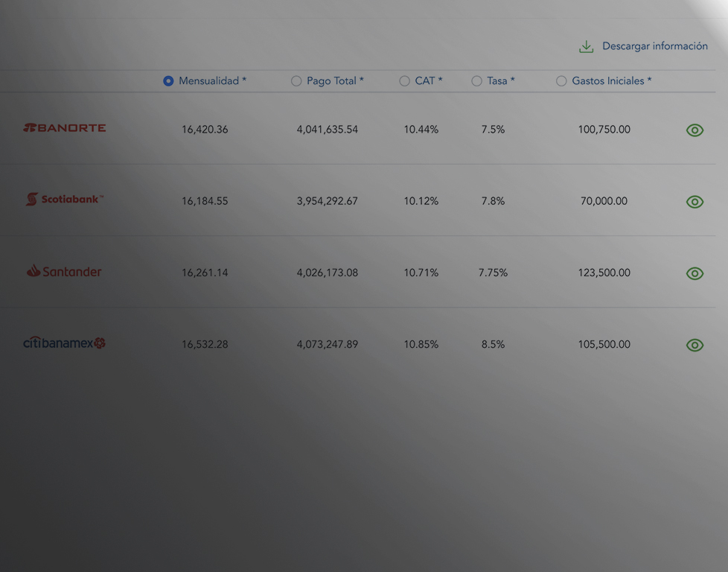The image size is (728, 572).
Task: Select the CAT radio button
Action: click(x=404, y=81)
